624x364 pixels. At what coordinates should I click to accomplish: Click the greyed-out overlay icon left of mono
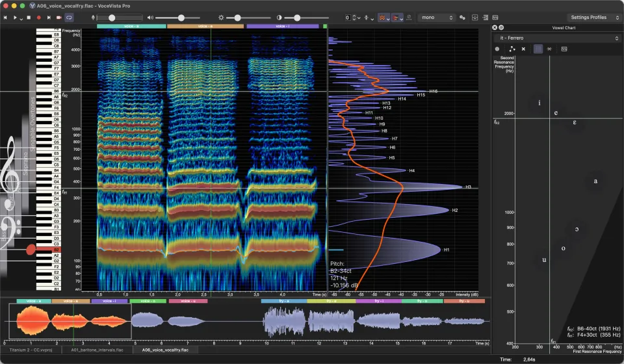[409, 18]
